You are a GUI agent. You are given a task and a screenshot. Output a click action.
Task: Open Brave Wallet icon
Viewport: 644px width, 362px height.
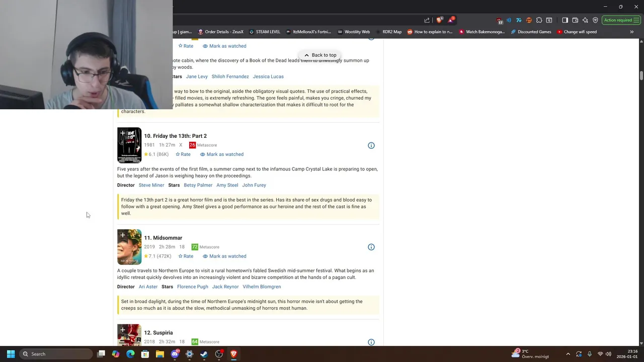point(575,20)
